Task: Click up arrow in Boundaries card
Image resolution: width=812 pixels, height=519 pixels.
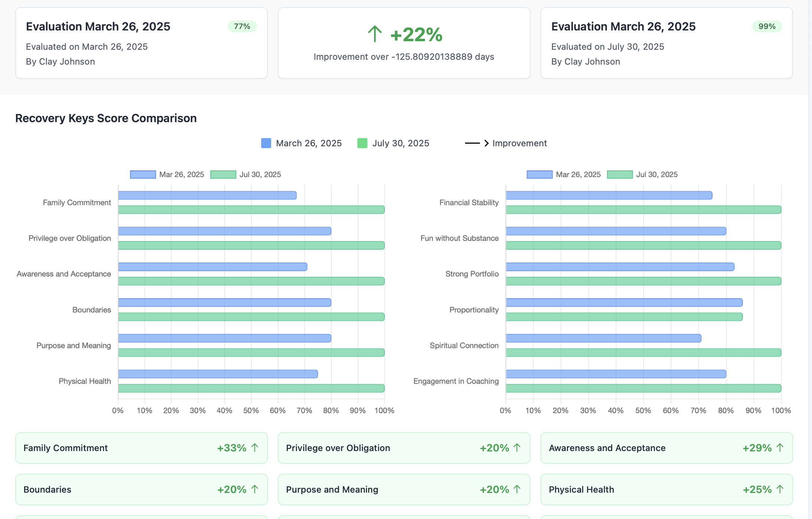Action: point(255,489)
